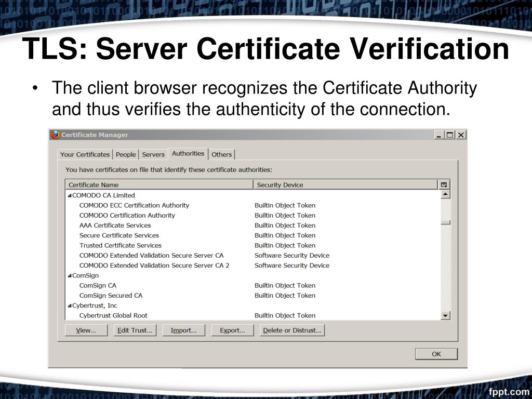532x399 pixels.
Task: Sort by the Security Device column header
Action: tap(345, 184)
